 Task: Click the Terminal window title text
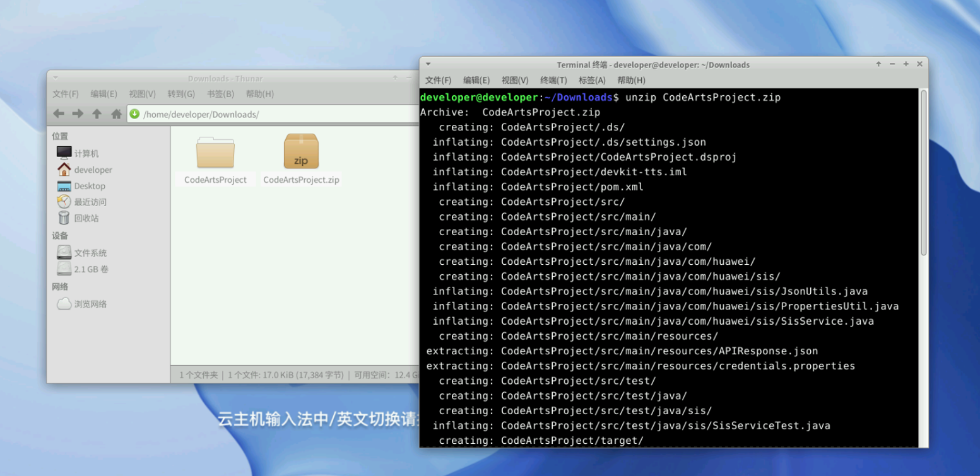[653, 64]
